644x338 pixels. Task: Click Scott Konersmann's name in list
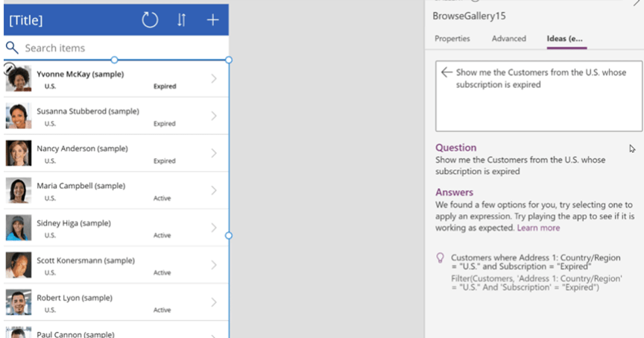point(85,260)
